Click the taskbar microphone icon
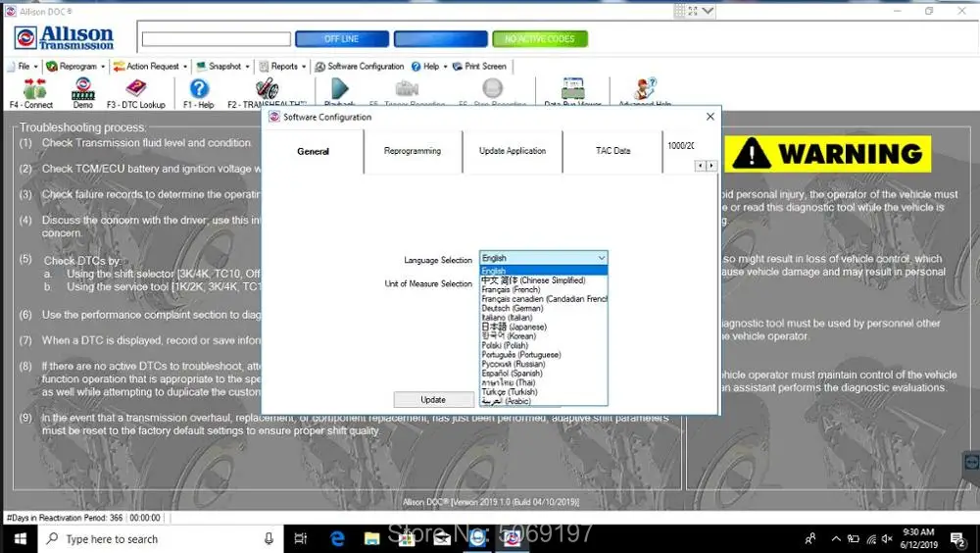 (x=269, y=538)
